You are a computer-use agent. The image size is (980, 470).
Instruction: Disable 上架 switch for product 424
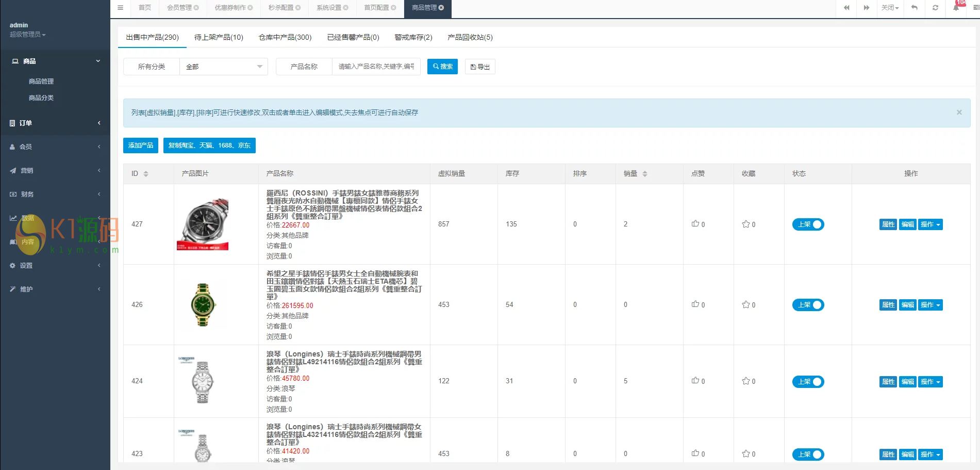[x=808, y=382]
